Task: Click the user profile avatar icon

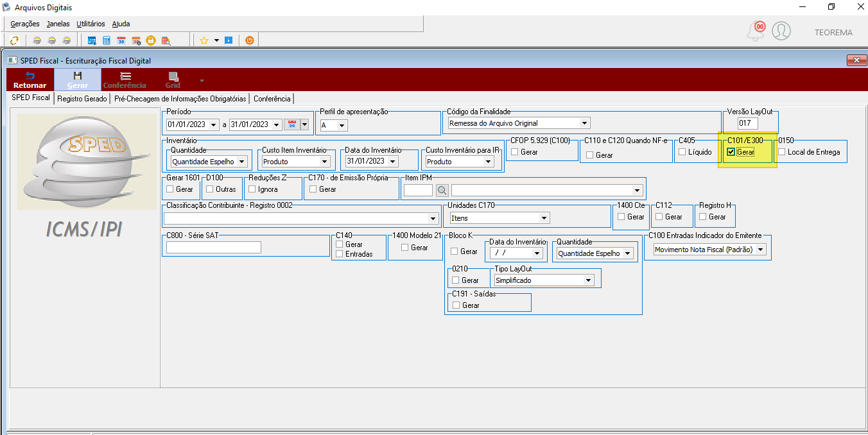Action: [781, 31]
